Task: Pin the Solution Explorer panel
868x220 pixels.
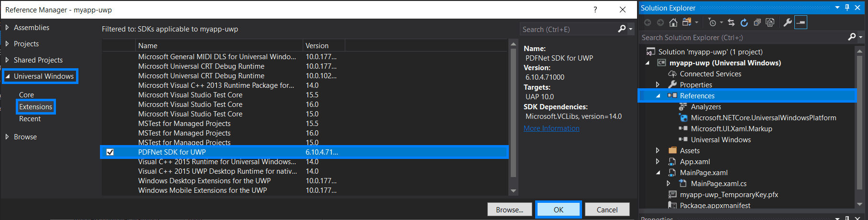Action: coord(847,8)
